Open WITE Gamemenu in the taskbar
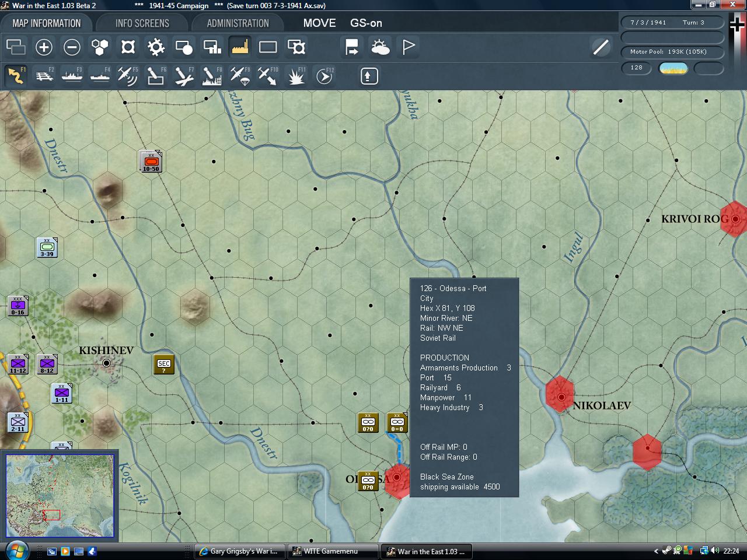This screenshot has height=560, width=747. (x=331, y=551)
